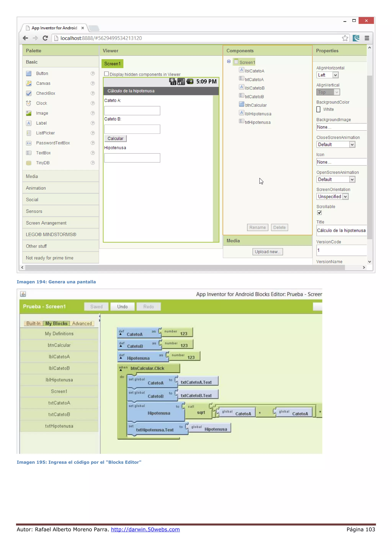This screenshot has width=392, height=555.
Task: Open help for the TinyDB component
Action: (x=93, y=163)
